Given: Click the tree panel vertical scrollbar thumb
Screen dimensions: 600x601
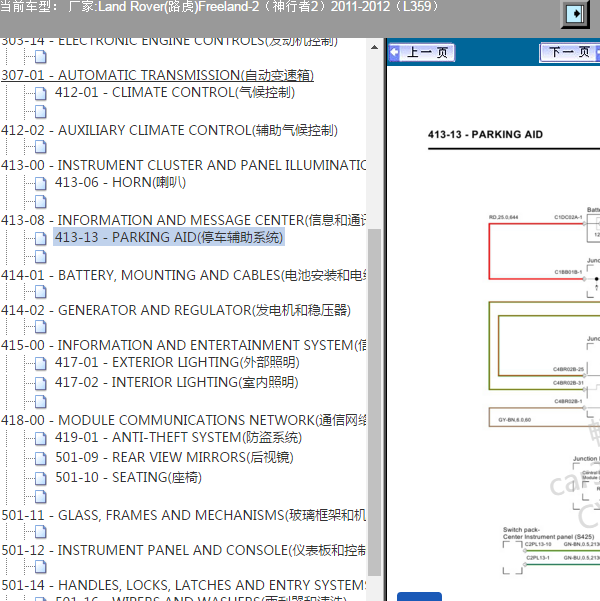Looking at the screenshot, I should coord(375,402).
